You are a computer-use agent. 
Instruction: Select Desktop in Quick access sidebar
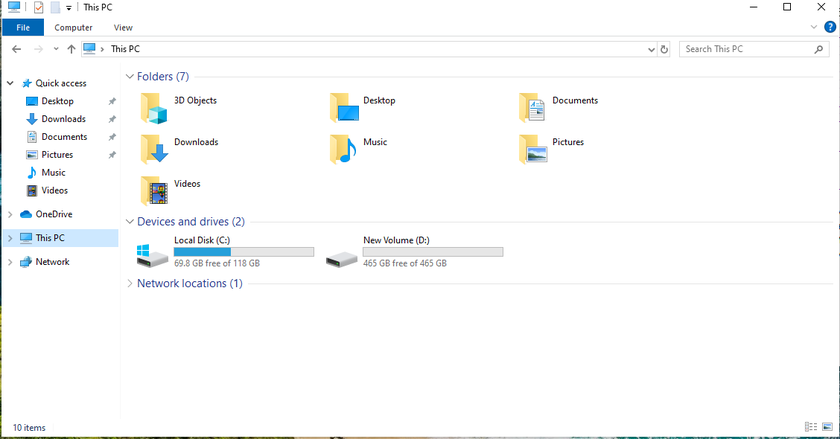click(57, 101)
